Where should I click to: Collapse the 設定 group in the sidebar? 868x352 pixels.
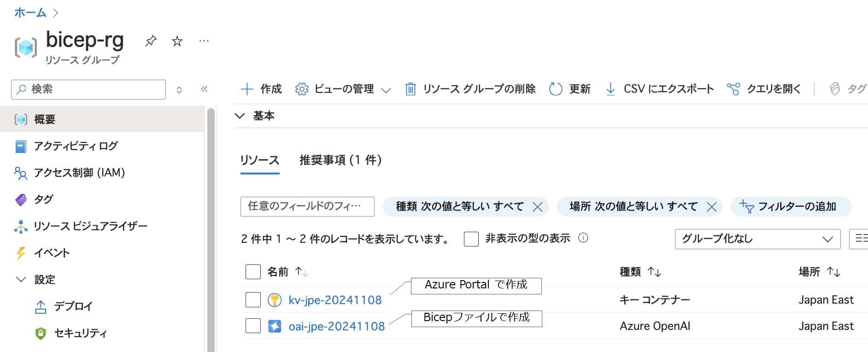tap(21, 279)
